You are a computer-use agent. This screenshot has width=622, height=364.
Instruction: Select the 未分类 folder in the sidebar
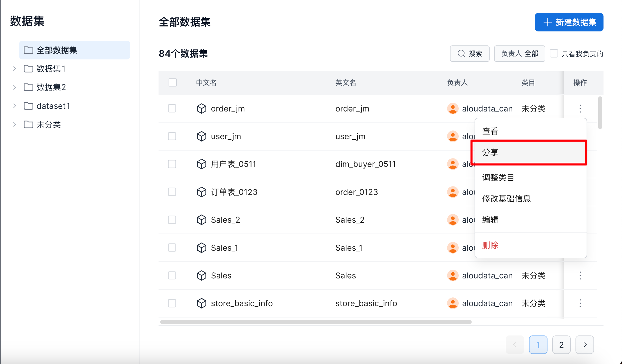coord(49,124)
